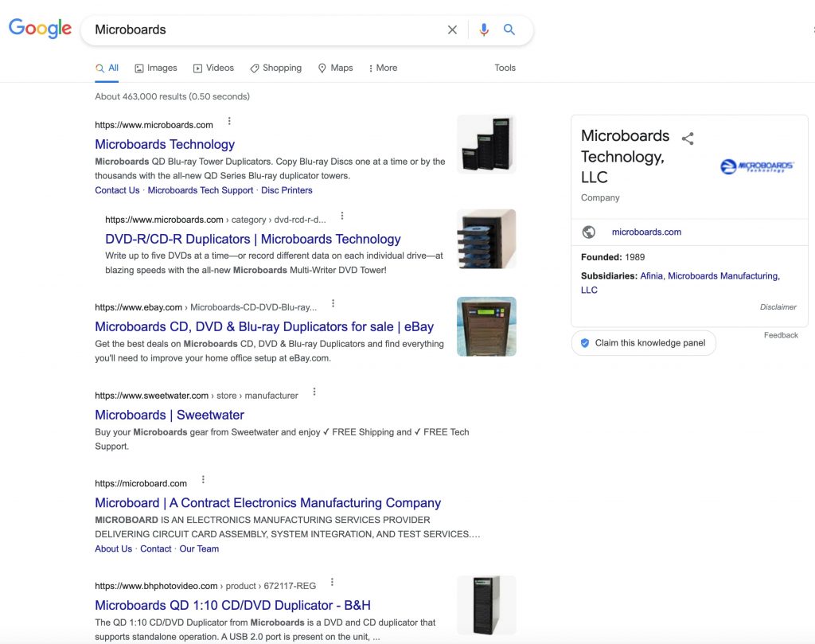Open options menu for B&H result
815x644 pixels.
click(332, 582)
